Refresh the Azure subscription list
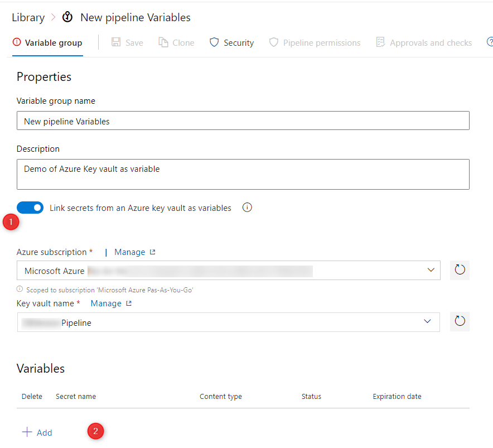The width and height of the screenshot is (493, 448). tap(460, 270)
